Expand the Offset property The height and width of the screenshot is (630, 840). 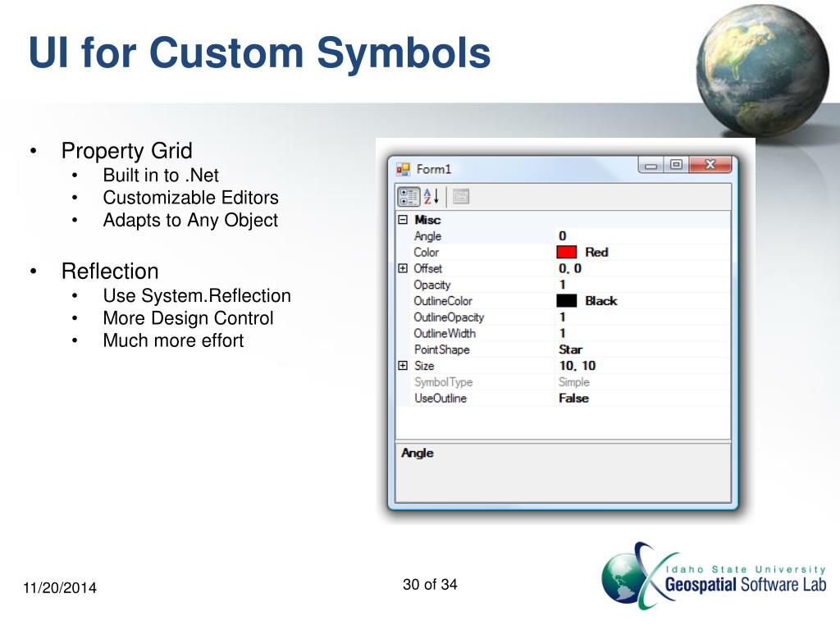click(403, 268)
